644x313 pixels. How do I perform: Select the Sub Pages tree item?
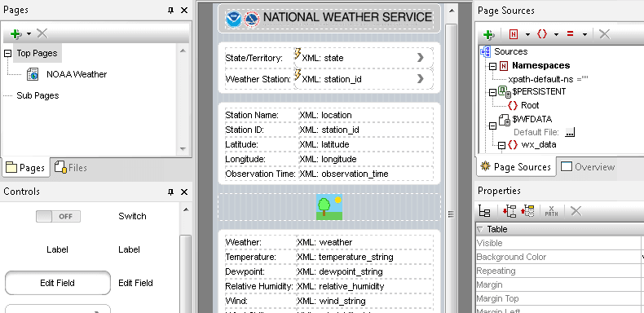pyautogui.click(x=37, y=95)
